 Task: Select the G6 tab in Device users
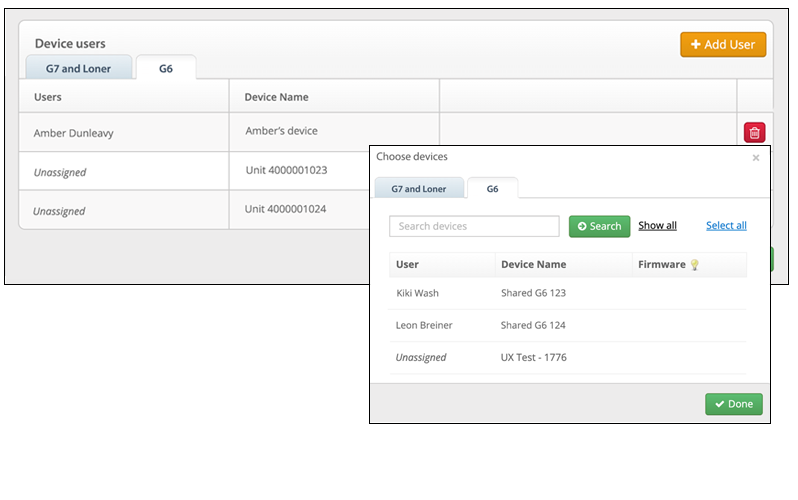coord(166,69)
